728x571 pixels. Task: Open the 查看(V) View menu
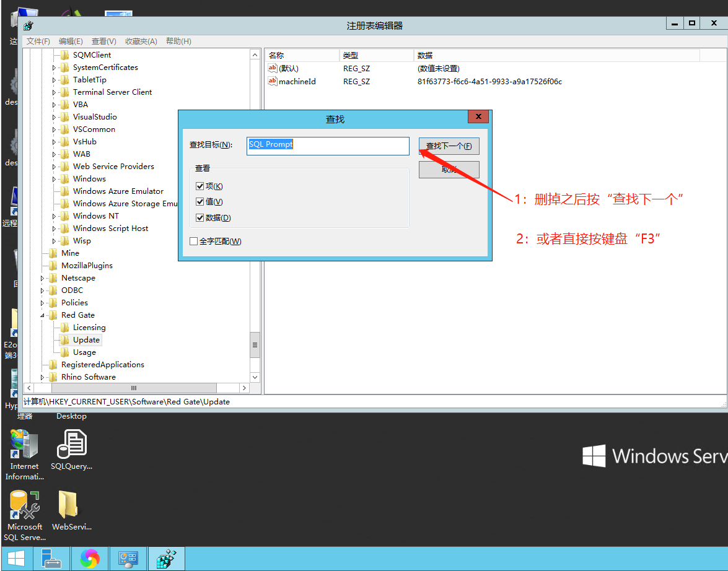pyautogui.click(x=103, y=41)
